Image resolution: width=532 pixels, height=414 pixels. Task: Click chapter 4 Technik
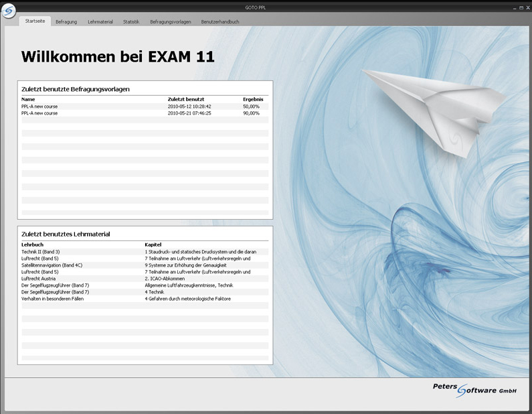point(155,292)
